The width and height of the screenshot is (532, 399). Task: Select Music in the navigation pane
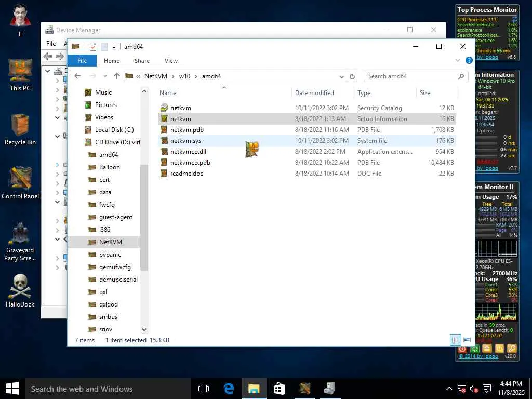[103, 92]
